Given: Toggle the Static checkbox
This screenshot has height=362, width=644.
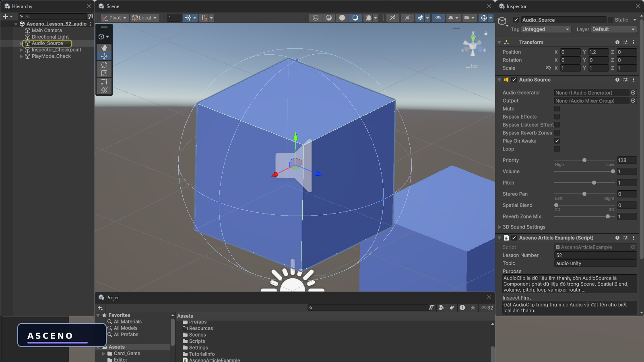Looking at the screenshot, I should tap(611, 20).
